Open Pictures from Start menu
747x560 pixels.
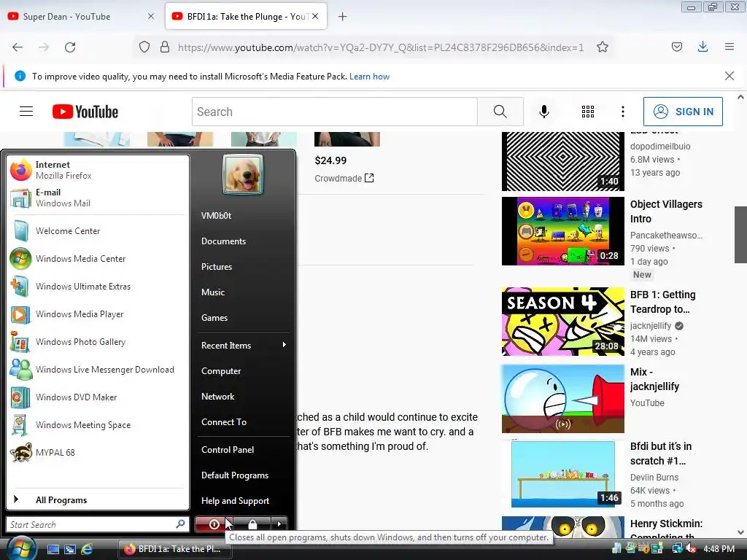tap(243, 267)
